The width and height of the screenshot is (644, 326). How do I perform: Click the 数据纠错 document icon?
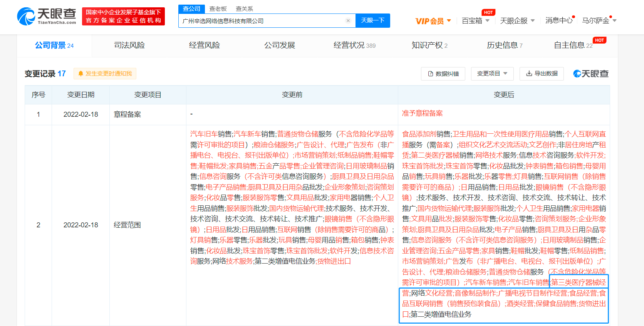[431, 74]
